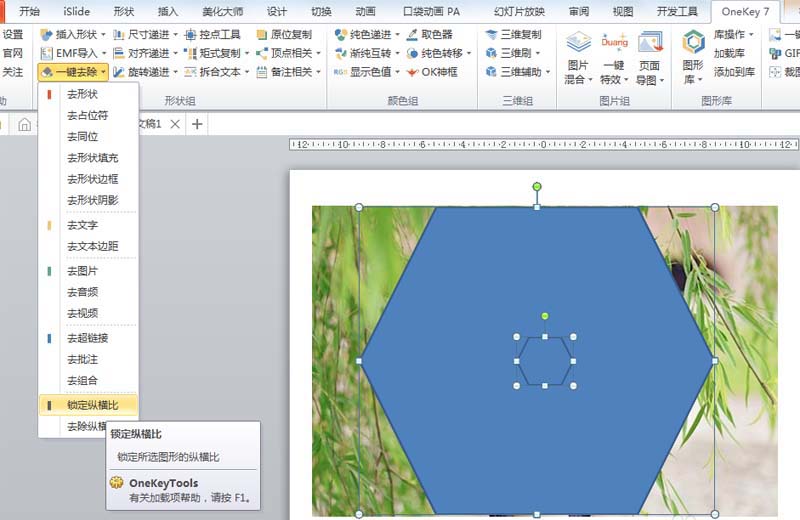The height and width of the screenshot is (520, 800).
Task: Click the 旋转递进 icon
Action: point(119,72)
